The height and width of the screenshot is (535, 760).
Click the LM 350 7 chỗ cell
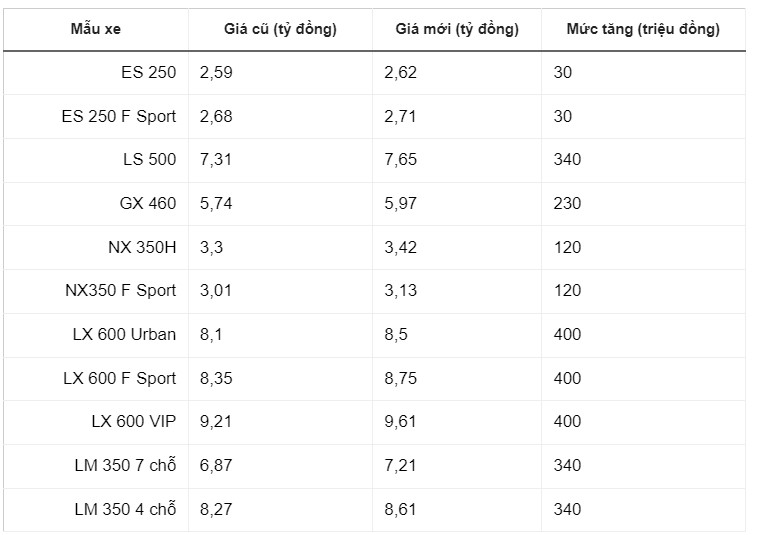(125, 465)
